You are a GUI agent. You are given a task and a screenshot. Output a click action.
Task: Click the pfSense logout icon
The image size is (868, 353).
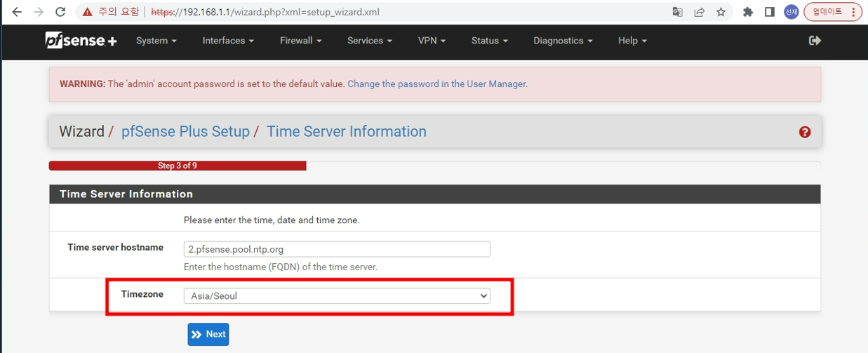pos(815,41)
